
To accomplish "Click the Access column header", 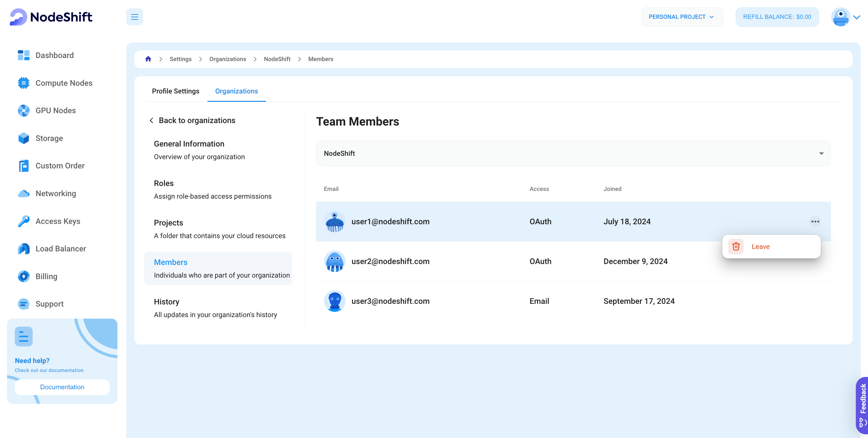I will [539, 189].
